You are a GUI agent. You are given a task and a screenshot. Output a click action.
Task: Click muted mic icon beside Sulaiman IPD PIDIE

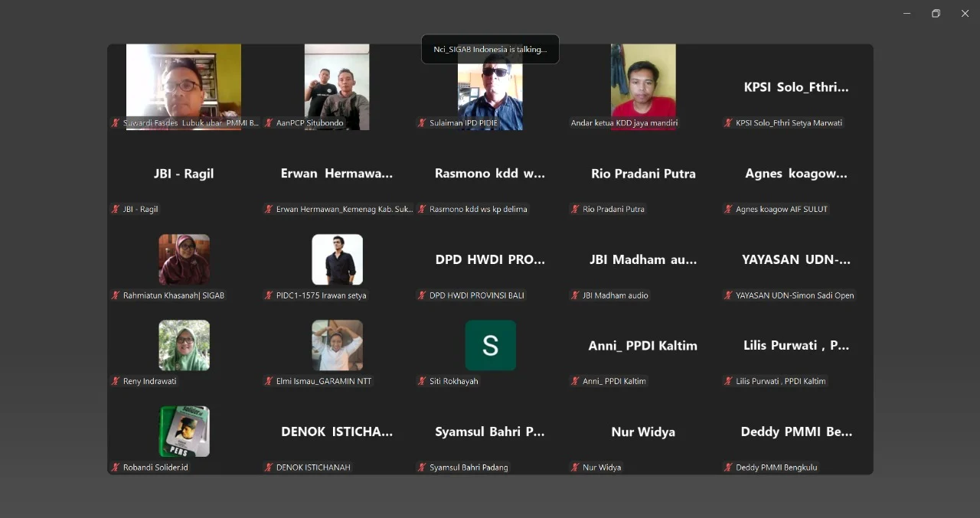[422, 123]
